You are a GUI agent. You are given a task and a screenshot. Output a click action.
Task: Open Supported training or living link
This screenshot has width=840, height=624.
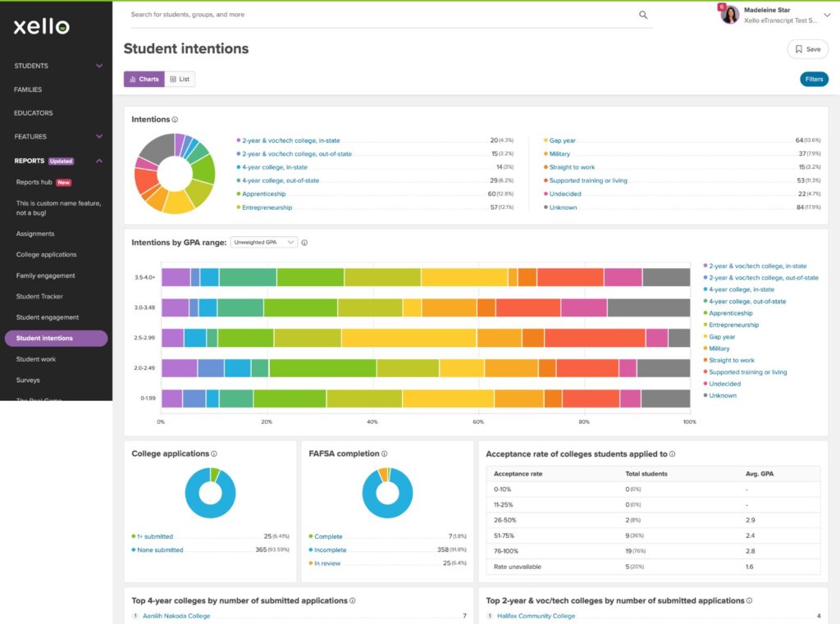(587, 180)
